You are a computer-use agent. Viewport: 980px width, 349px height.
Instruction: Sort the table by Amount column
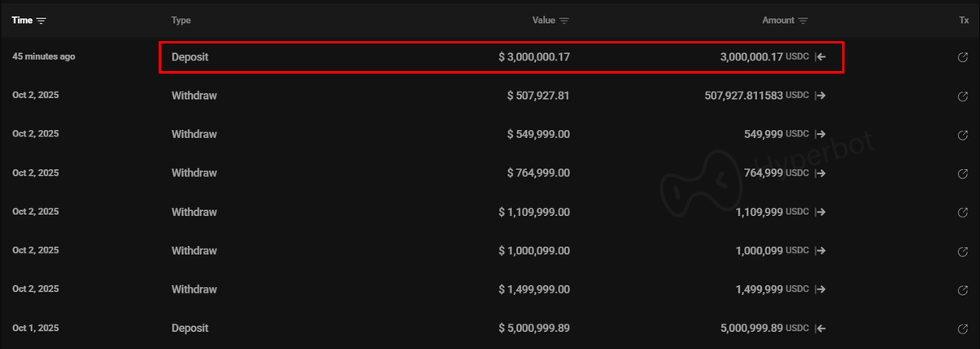point(803,20)
